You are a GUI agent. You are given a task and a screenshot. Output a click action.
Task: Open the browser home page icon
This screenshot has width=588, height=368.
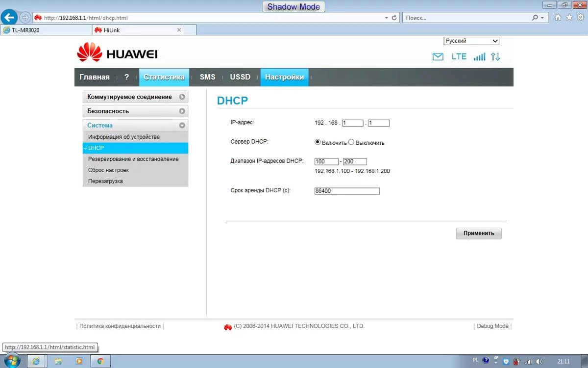558,18
